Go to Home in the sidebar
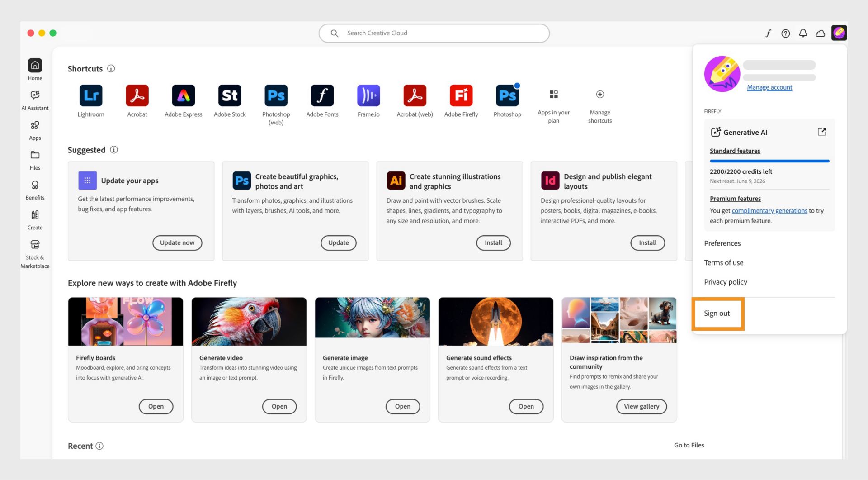 [35, 70]
